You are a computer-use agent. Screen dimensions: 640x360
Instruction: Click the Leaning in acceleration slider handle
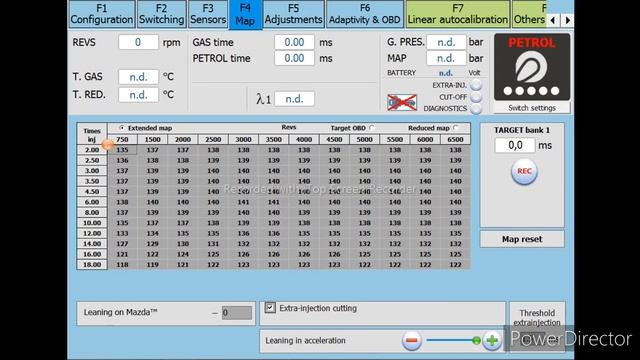click(x=476, y=340)
